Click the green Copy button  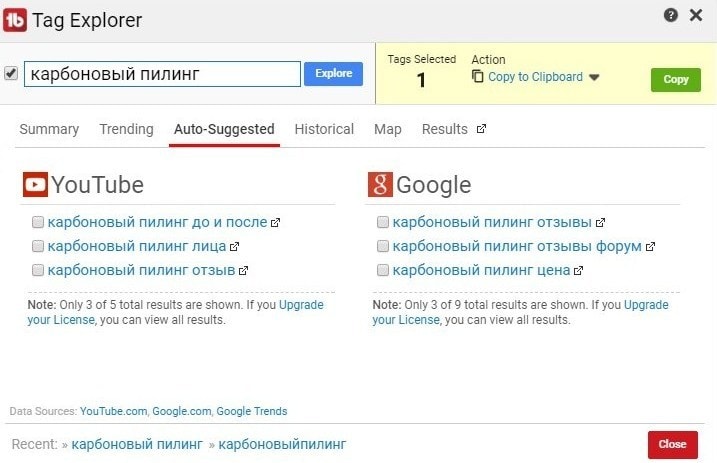click(x=676, y=79)
